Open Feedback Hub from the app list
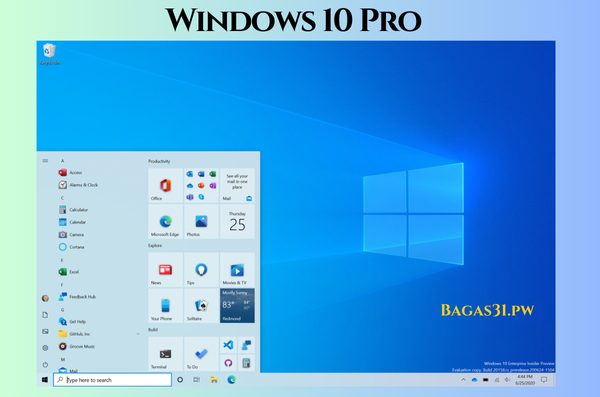600x397 pixels. [77, 297]
